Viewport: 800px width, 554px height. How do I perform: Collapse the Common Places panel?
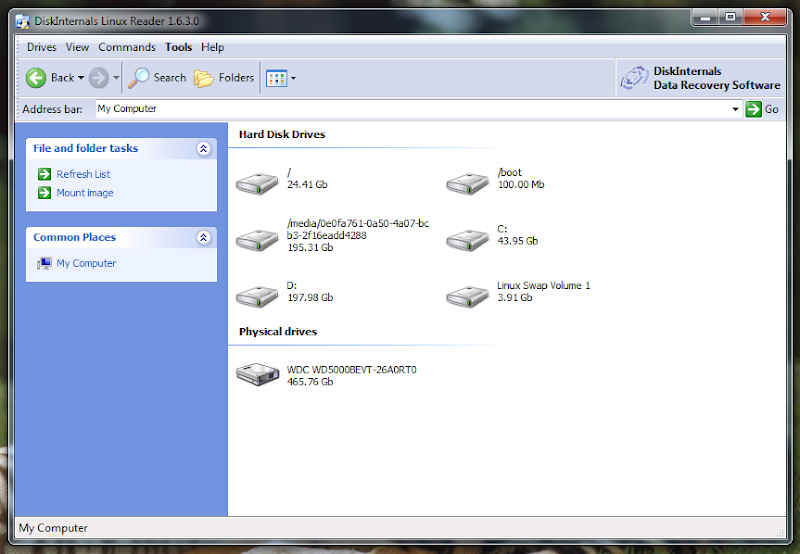coord(203,238)
